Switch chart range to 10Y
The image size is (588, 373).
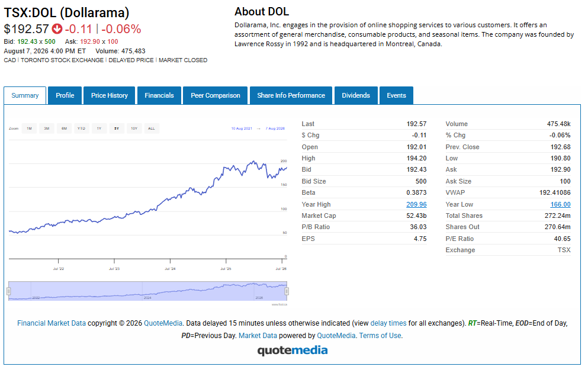click(134, 128)
